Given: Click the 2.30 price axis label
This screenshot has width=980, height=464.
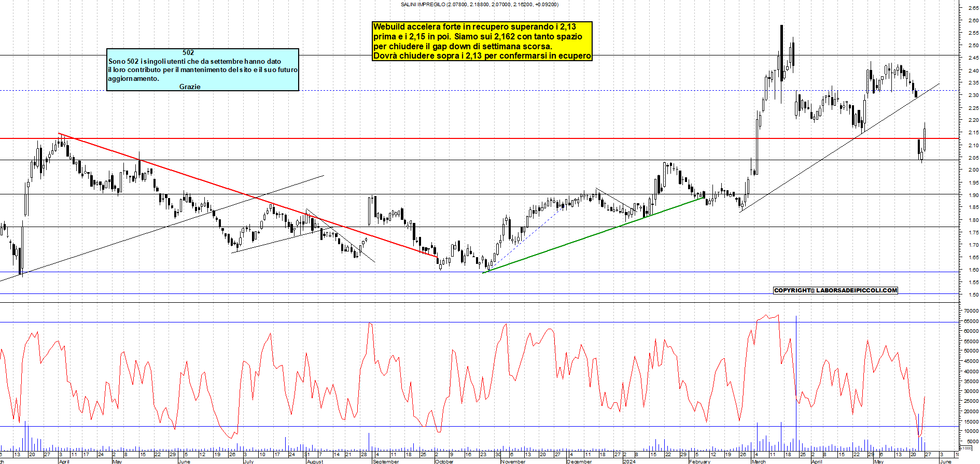Looking at the screenshot, I should (x=973, y=95).
